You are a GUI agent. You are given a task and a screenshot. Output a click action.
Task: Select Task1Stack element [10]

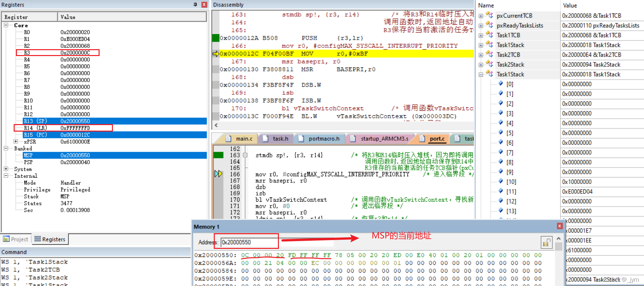click(511, 182)
